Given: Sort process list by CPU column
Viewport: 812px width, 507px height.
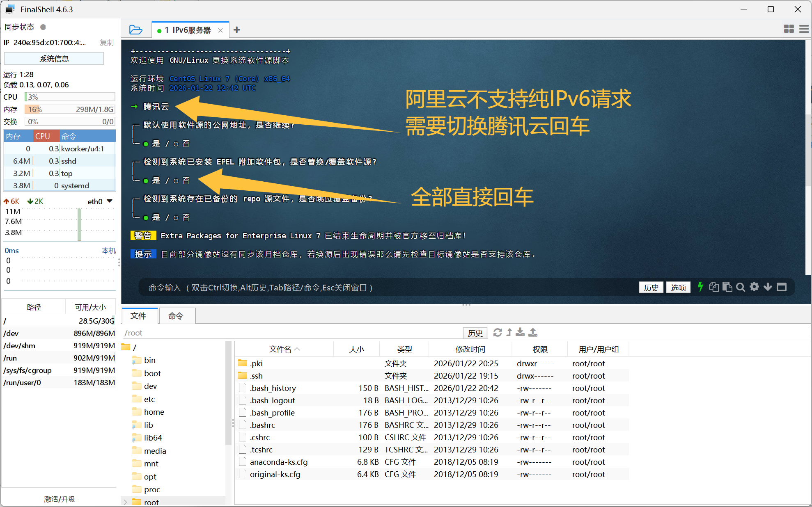Looking at the screenshot, I should click(x=43, y=136).
